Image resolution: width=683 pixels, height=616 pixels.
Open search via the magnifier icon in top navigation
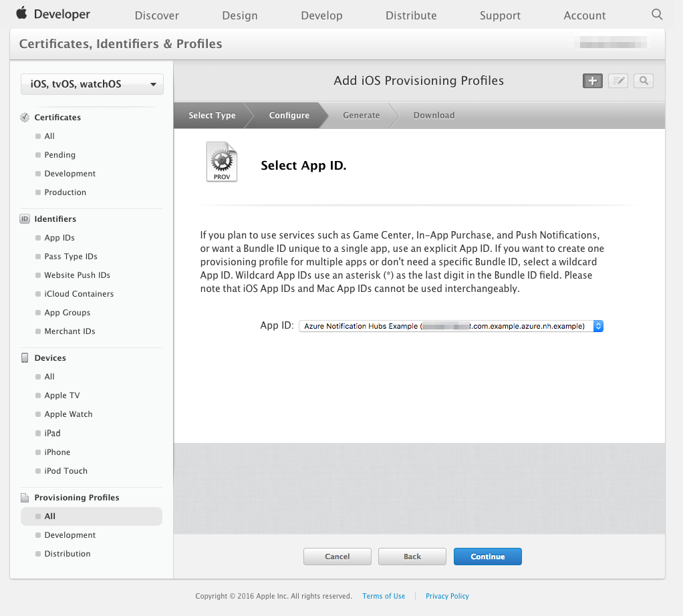(656, 13)
